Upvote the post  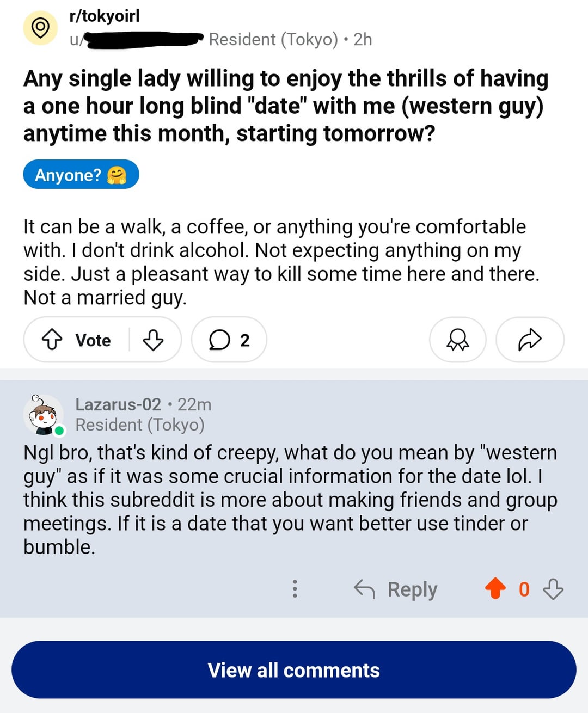pos(52,340)
